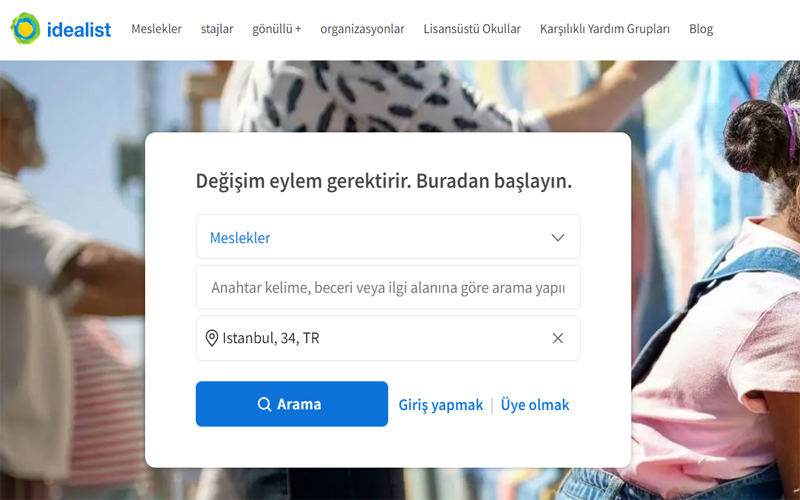Click the Üye olmak link
Viewport: 800px width, 500px height.
pos(535,405)
